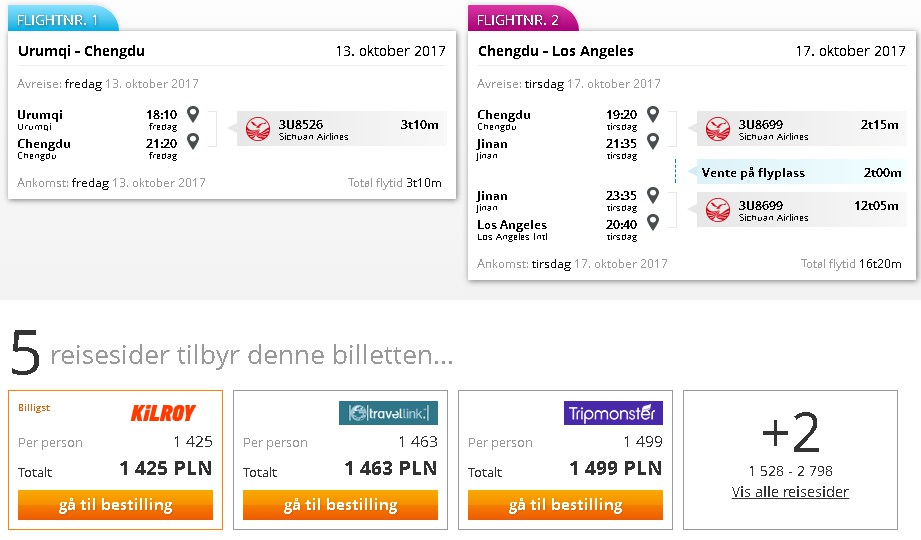Expand the +2 more travel sites box

[x=791, y=459]
